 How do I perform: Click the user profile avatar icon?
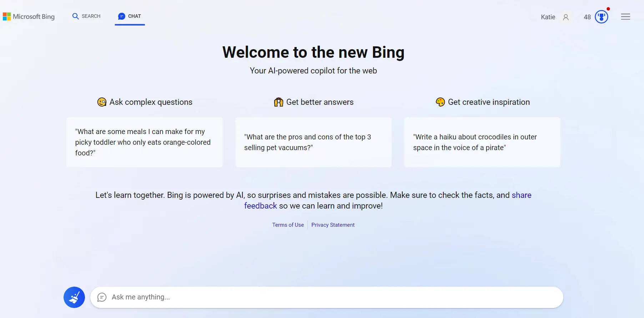tap(566, 17)
